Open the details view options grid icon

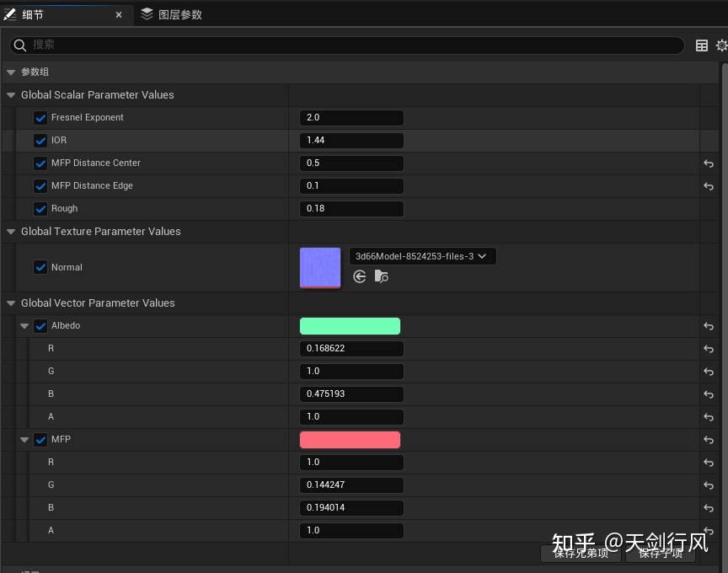702,45
